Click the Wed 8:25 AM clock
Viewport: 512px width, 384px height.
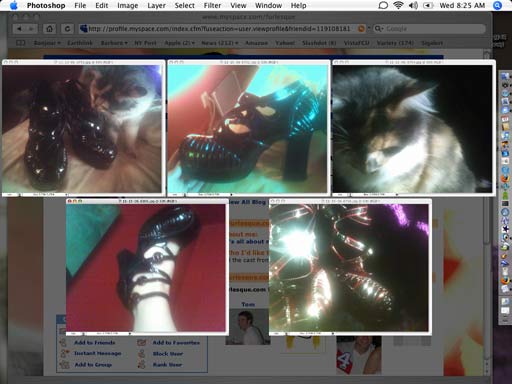(x=462, y=5)
